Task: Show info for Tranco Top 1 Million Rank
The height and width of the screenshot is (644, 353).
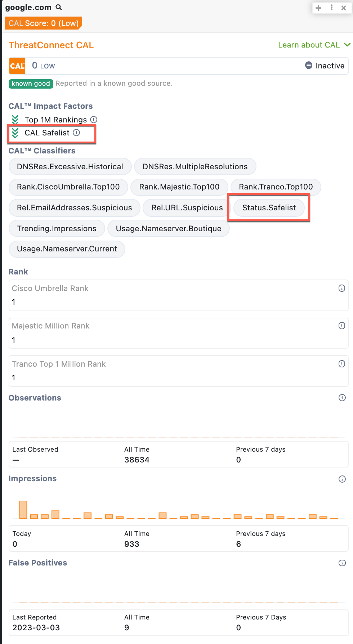Action: pos(342,364)
